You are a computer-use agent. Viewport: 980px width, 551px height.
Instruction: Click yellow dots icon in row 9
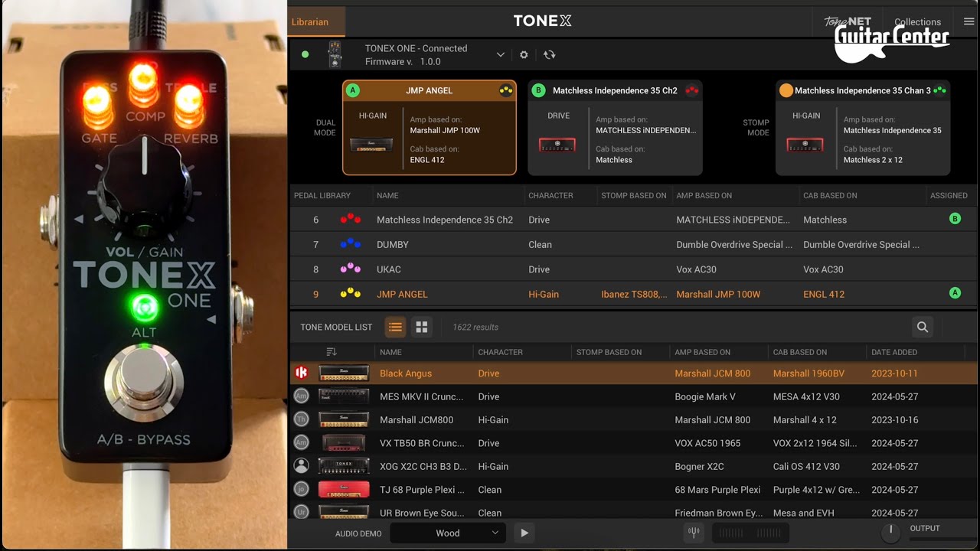[x=351, y=293]
